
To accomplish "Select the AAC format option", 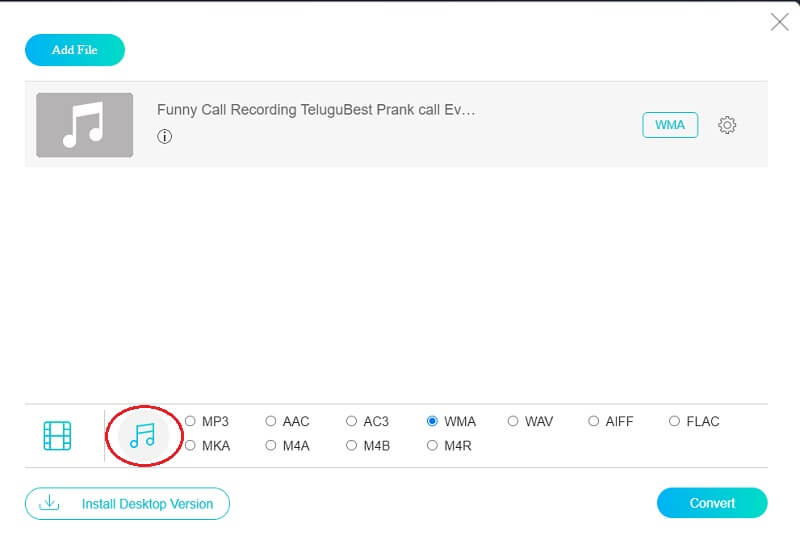I will [271, 422].
